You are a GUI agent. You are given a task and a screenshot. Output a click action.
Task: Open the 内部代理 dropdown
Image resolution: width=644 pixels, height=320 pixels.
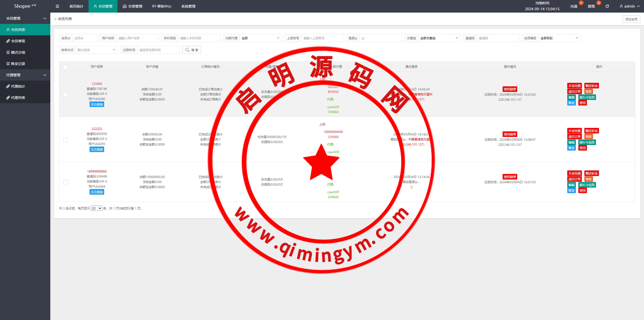[x=260, y=38]
